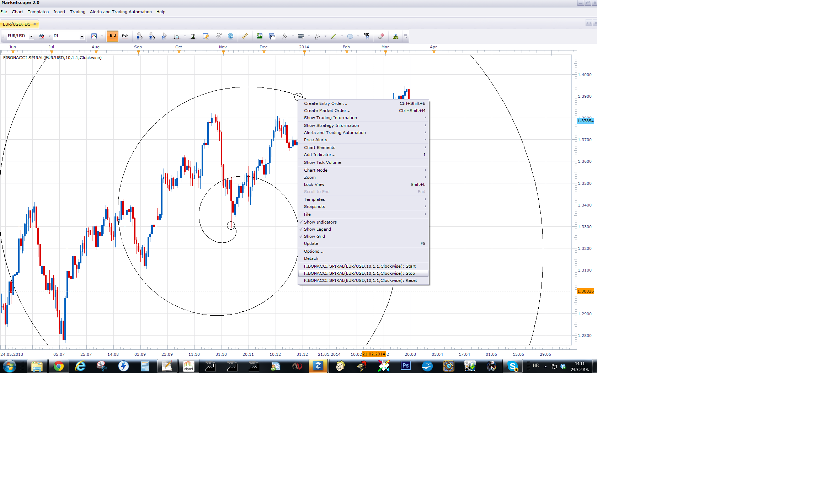Click the globe icon in toolbar
The image size is (832, 504).
230,36
